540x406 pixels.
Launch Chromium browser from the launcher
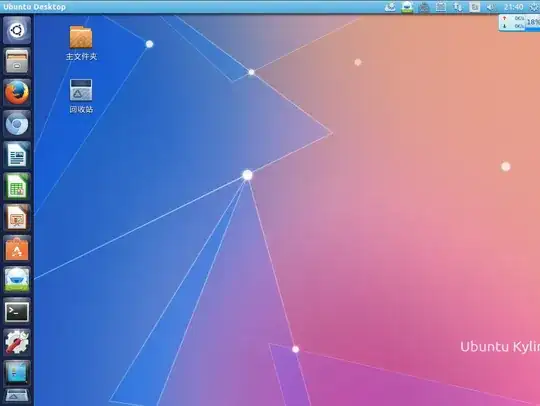pos(17,123)
